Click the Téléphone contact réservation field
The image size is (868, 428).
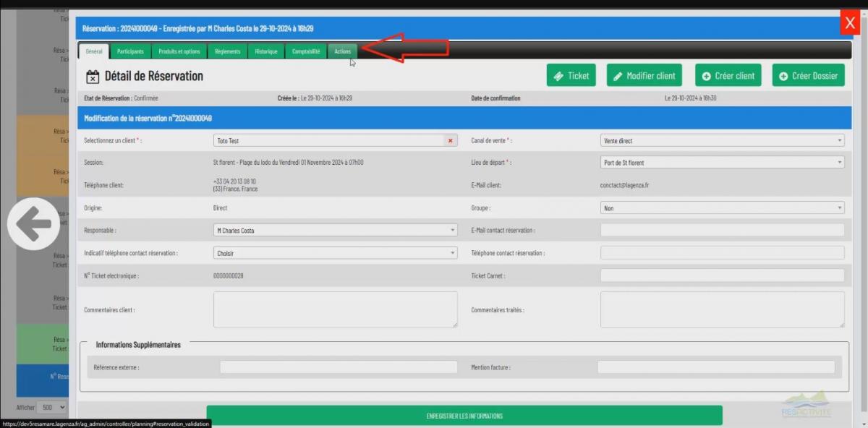(x=723, y=253)
